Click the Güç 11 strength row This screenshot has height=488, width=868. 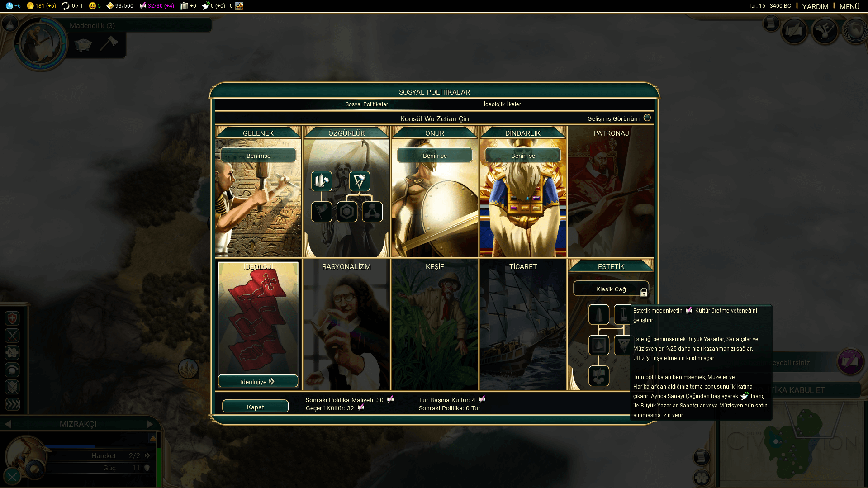click(100, 468)
